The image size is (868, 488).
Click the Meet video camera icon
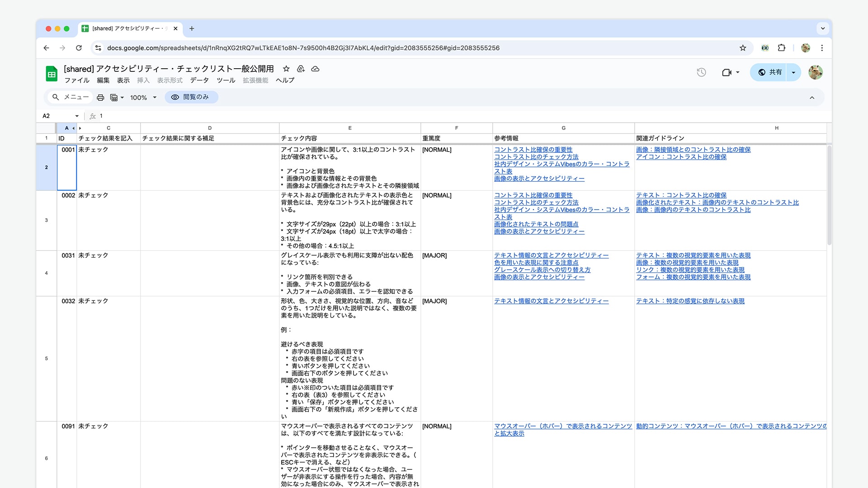pos(727,72)
